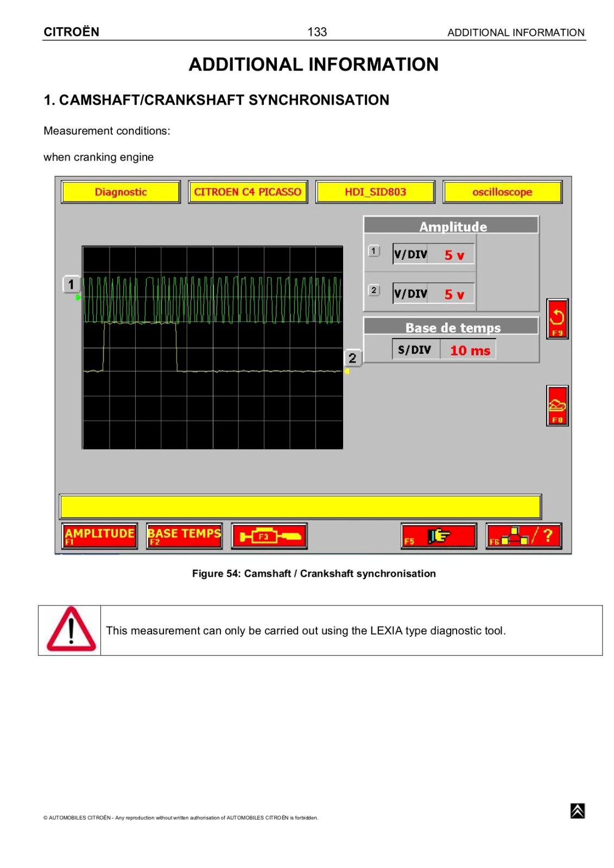
Task: Click the page number 133
Action: coord(317,32)
